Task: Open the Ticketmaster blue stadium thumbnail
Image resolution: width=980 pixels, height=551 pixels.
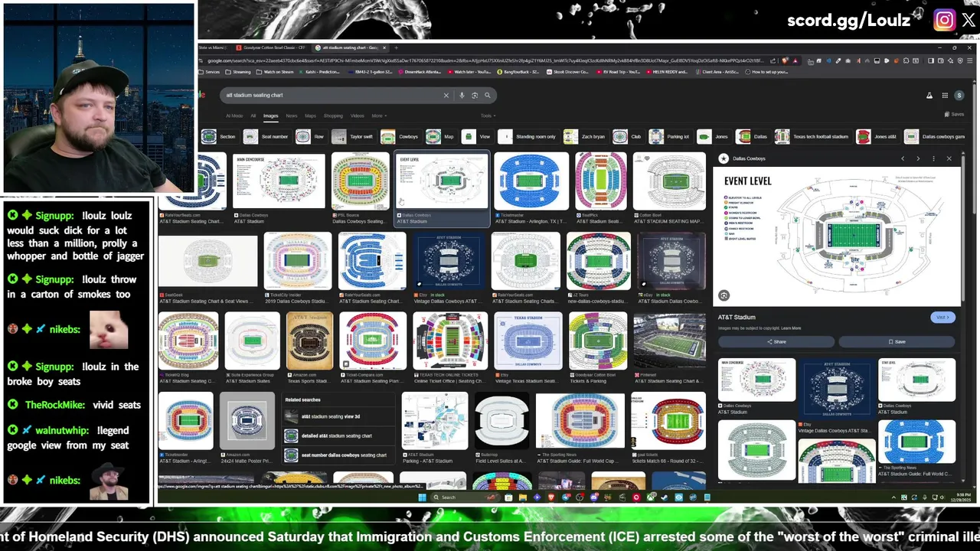Action: click(531, 181)
